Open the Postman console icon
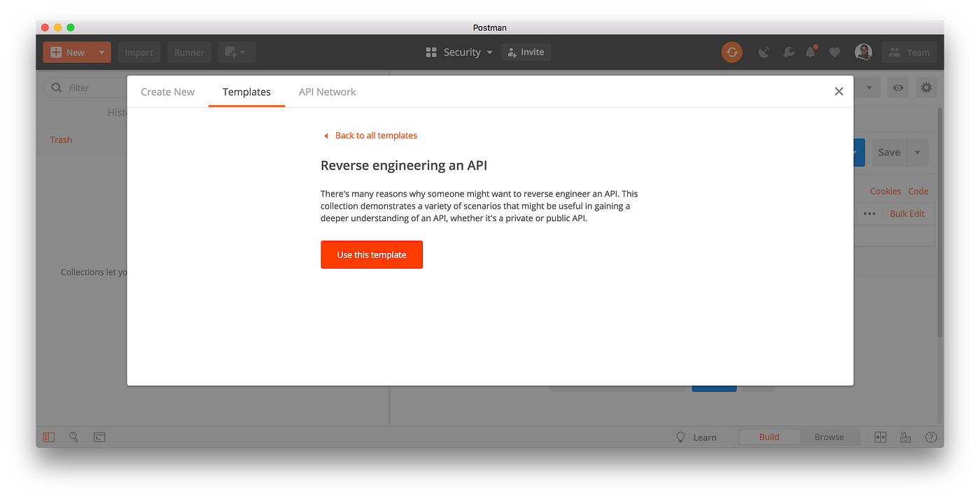The height and width of the screenshot is (499, 980). coord(99,437)
